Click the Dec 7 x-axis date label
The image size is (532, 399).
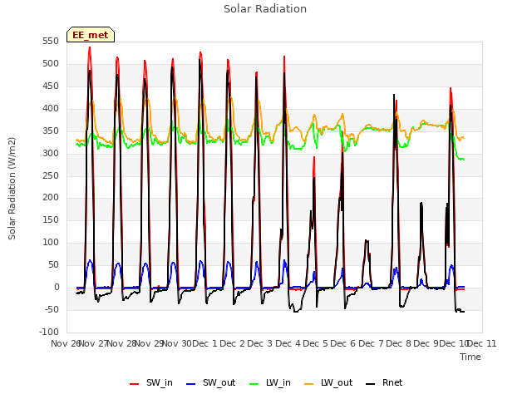[372, 343]
